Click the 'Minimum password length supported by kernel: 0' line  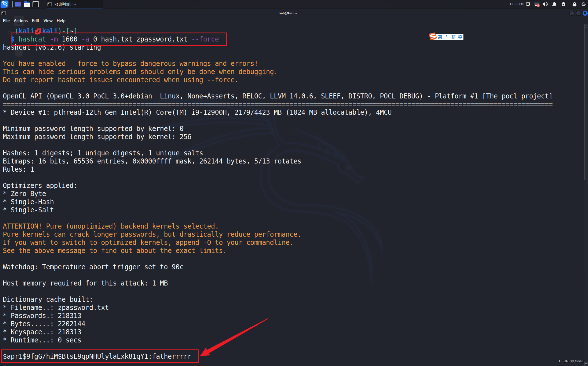pyautogui.click(x=93, y=129)
